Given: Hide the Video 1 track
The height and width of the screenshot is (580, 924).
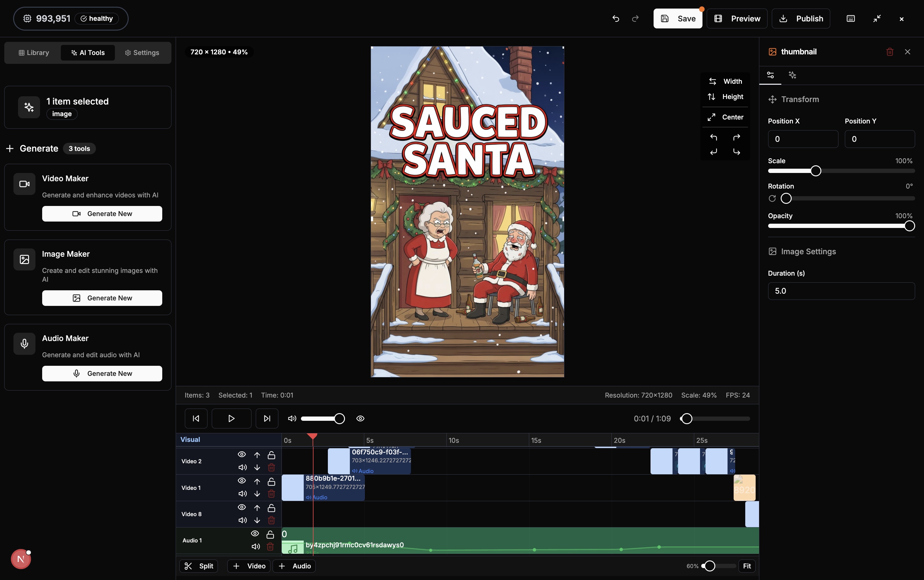Looking at the screenshot, I should [x=242, y=481].
